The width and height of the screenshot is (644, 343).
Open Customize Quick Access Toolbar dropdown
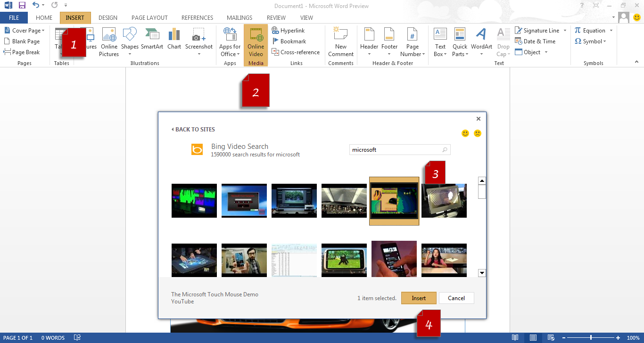(x=66, y=6)
